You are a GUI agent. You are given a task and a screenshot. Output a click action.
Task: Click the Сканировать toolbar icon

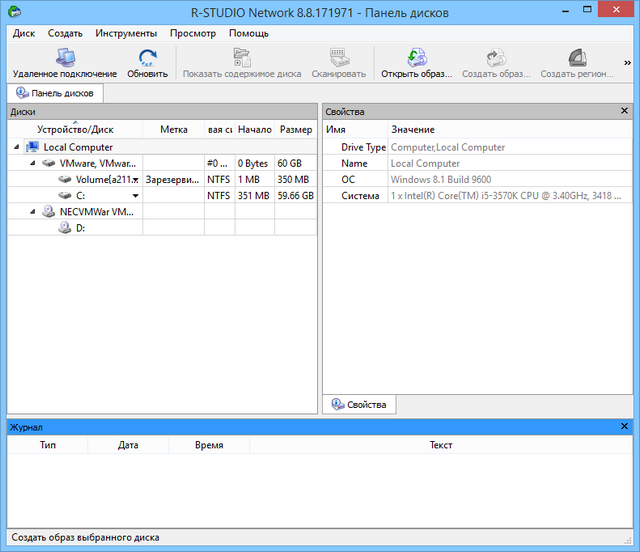(338, 58)
